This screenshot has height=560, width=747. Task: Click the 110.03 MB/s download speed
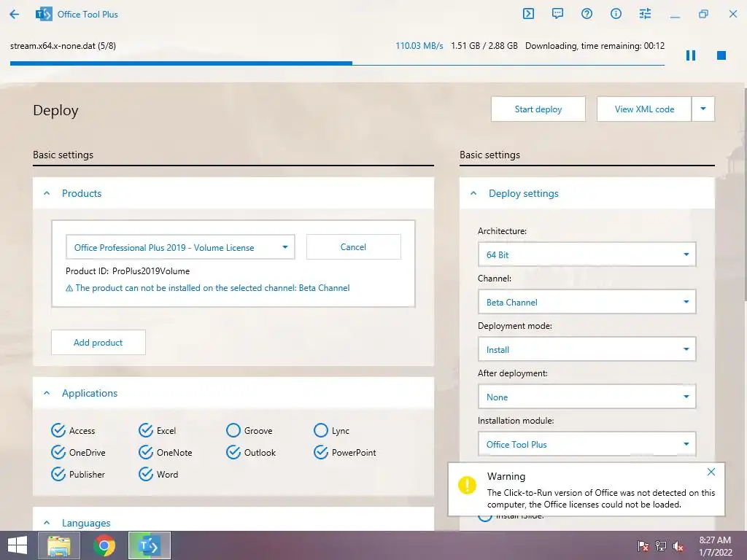click(x=419, y=46)
